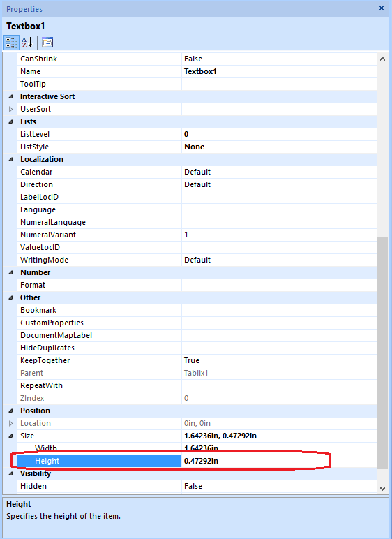Expand the UserSort property
This screenshot has height=539, width=392.
coord(10,110)
